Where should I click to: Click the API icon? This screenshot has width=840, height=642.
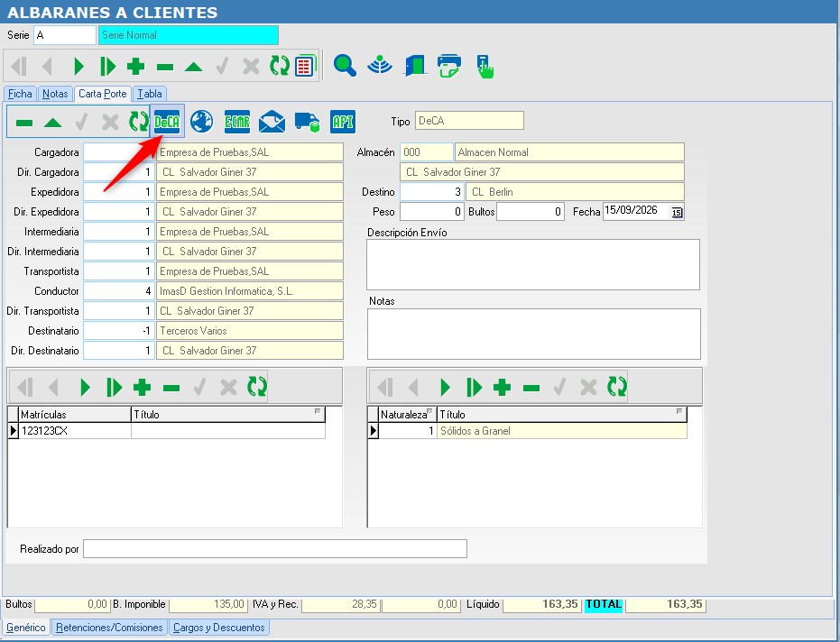(x=343, y=122)
